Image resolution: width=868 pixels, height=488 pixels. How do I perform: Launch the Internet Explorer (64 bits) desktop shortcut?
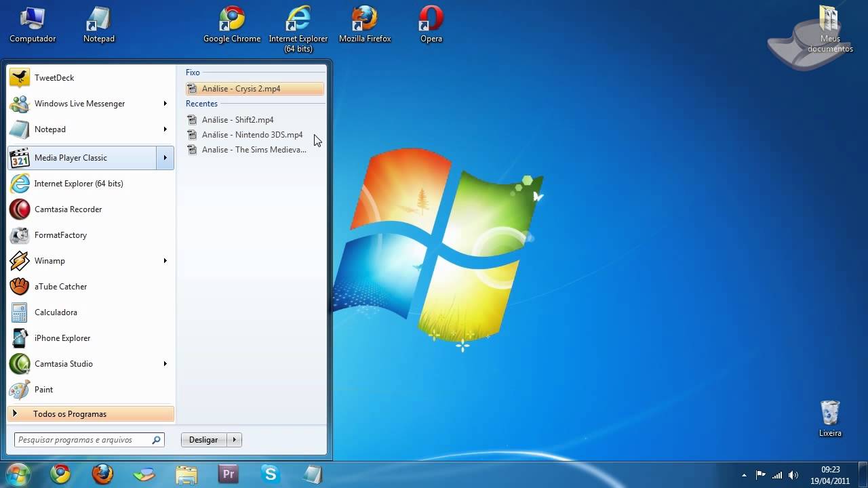tap(298, 29)
